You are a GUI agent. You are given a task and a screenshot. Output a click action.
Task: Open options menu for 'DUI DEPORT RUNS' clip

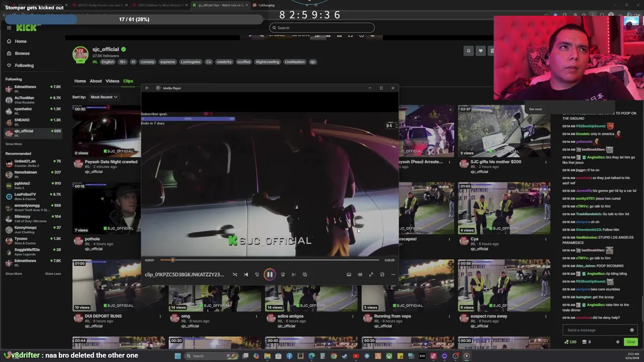[x=160, y=316]
